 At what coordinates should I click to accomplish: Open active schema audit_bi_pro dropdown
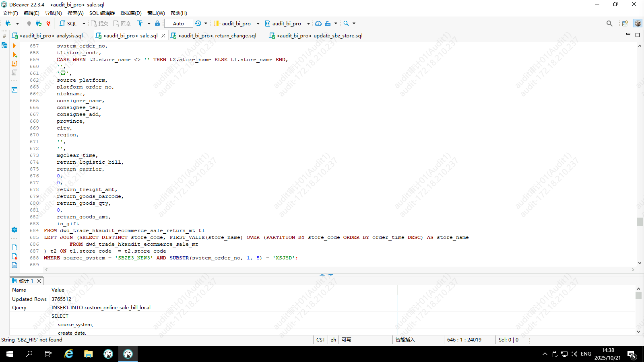pyautogui.click(x=308, y=23)
